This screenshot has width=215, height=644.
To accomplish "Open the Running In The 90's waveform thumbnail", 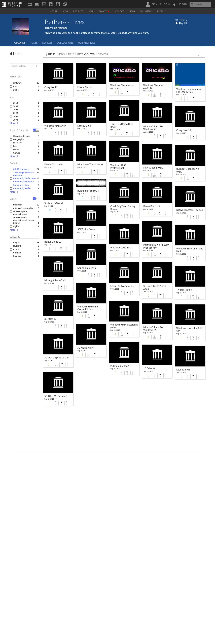I will [91, 183].
